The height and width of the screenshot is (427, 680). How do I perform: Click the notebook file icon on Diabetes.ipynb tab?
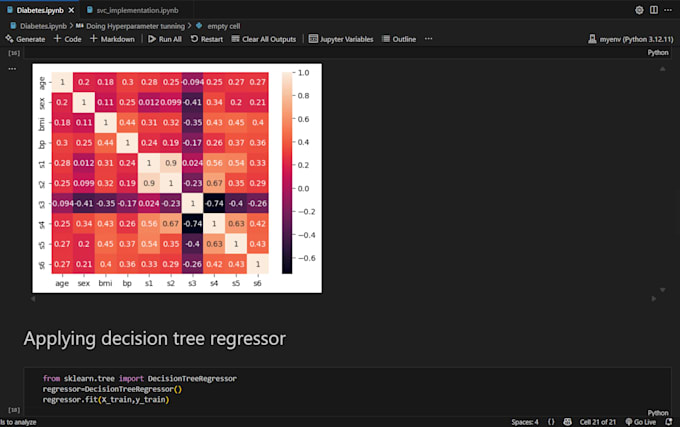coord(10,10)
